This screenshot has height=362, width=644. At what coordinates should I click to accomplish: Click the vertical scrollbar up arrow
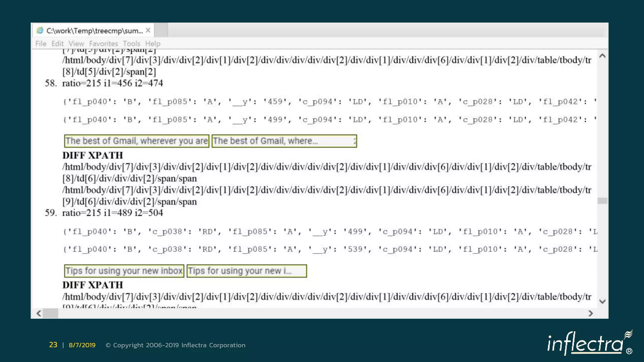point(602,56)
